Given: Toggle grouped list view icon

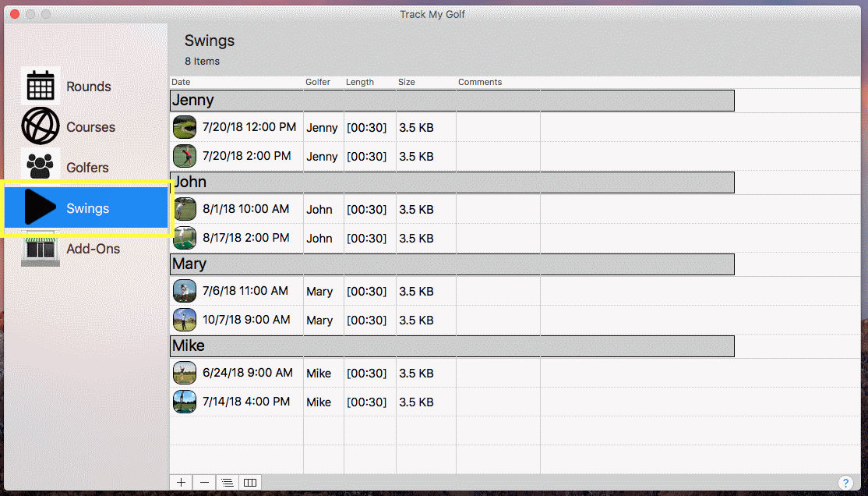Looking at the screenshot, I should 227,483.
